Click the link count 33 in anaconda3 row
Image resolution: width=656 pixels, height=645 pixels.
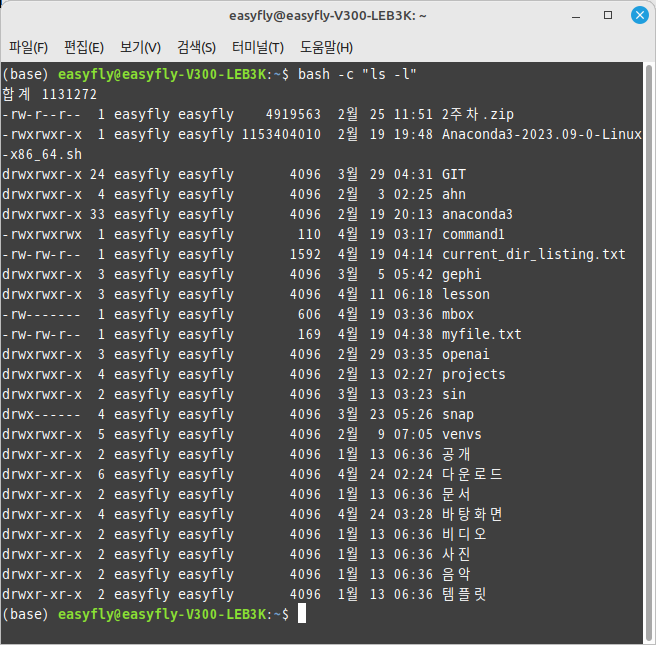[97, 214]
